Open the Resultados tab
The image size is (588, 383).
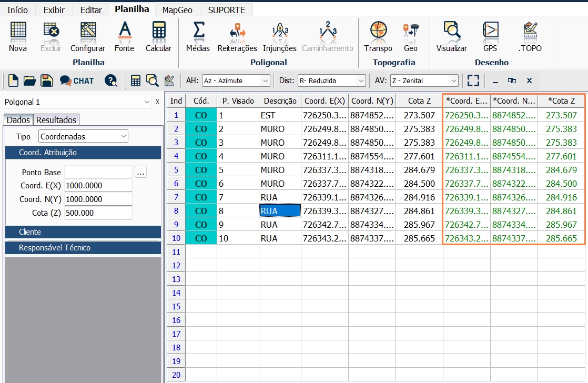56,120
